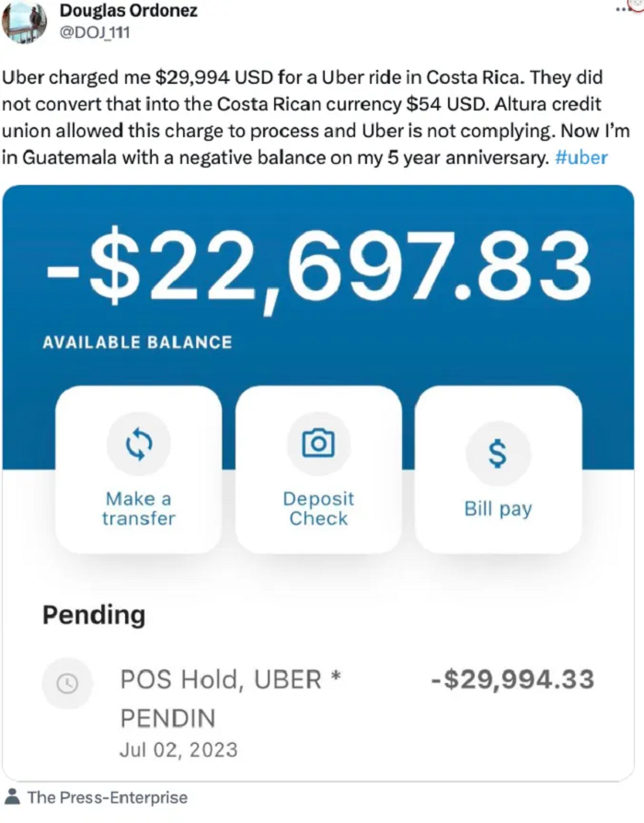Open the #uber hashtag link
644x823 pixels.
(x=581, y=156)
